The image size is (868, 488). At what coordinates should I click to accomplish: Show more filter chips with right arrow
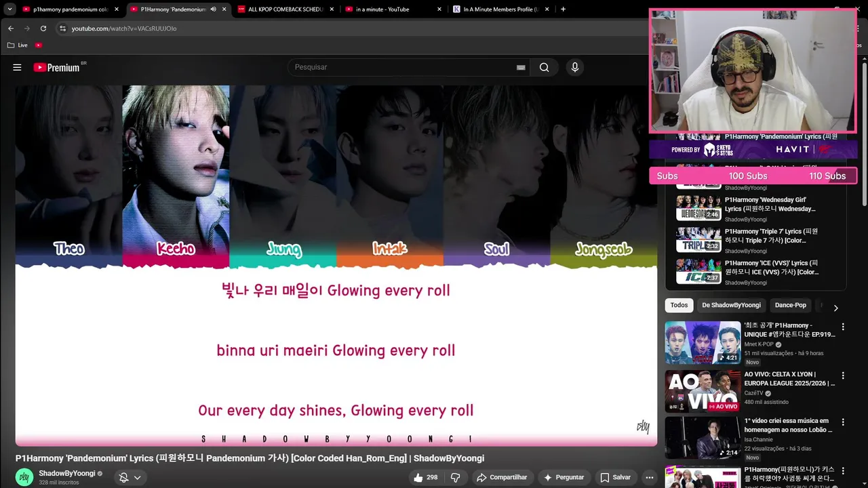point(835,308)
